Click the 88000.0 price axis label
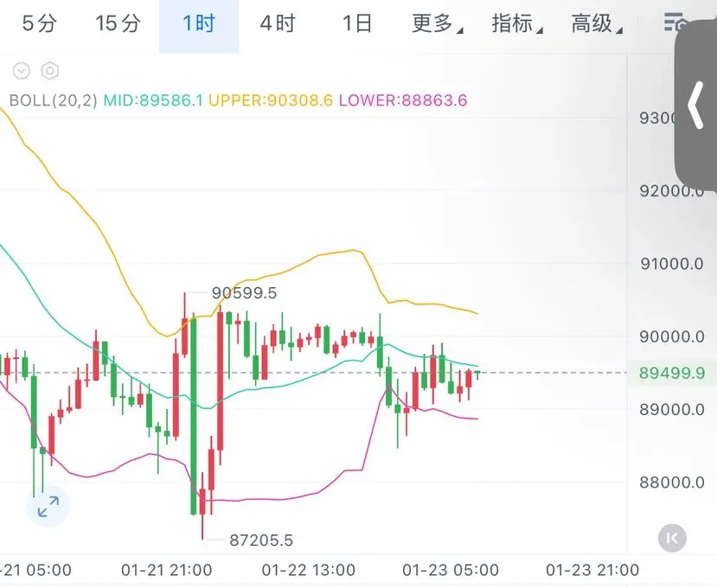 tap(672, 483)
